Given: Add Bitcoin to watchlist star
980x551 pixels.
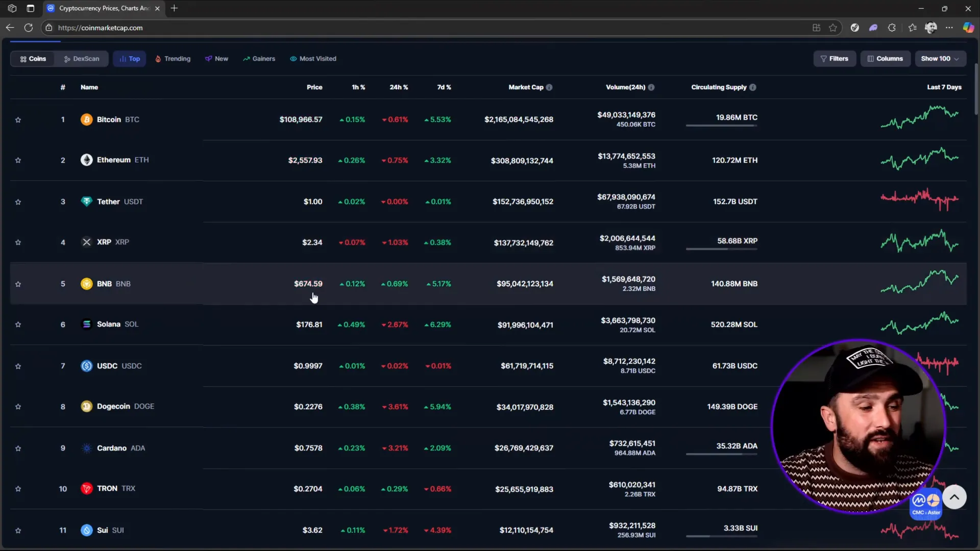Looking at the screenshot, I should point(18,120).
